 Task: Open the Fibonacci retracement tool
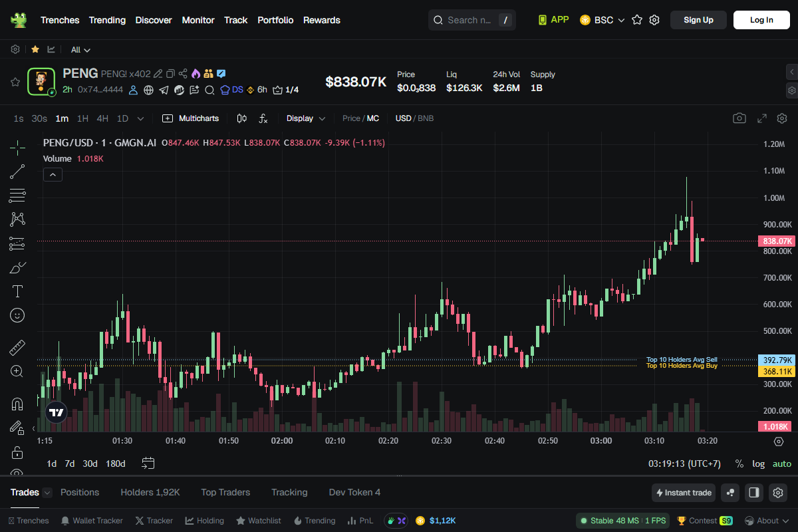pyautogui.click(x=17, y=196)
